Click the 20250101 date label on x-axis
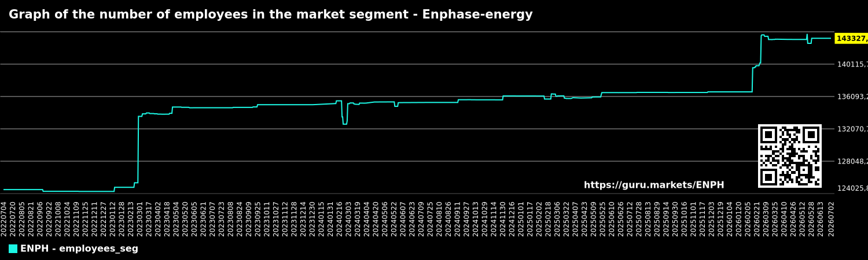 [521, 218]
